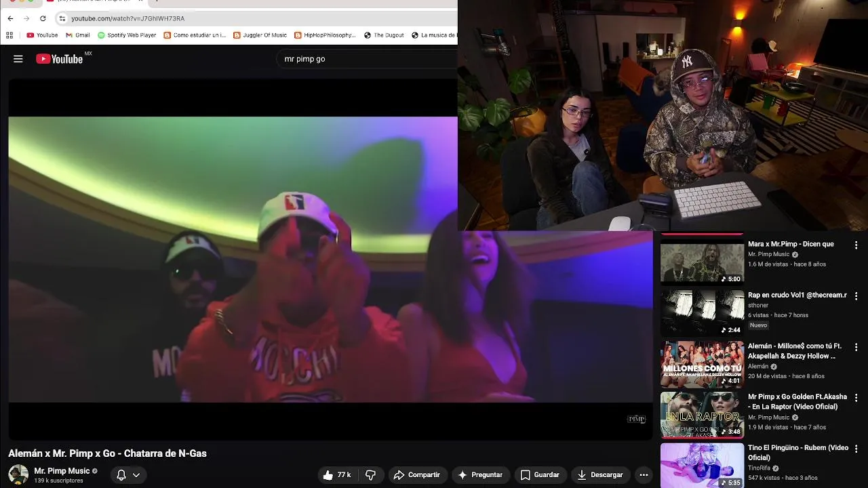
Task: Open options for Tino El Pingüino video
Action: click(x=856, y=449)
